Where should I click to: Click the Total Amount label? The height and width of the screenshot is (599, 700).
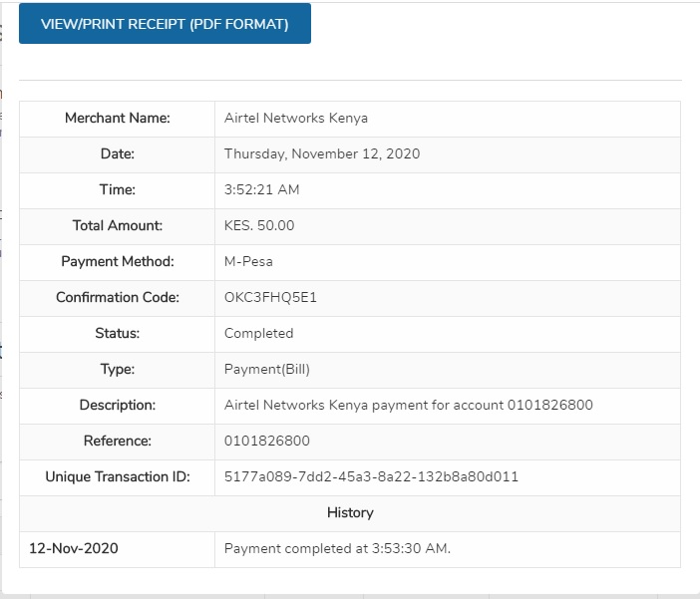[118, 225]
